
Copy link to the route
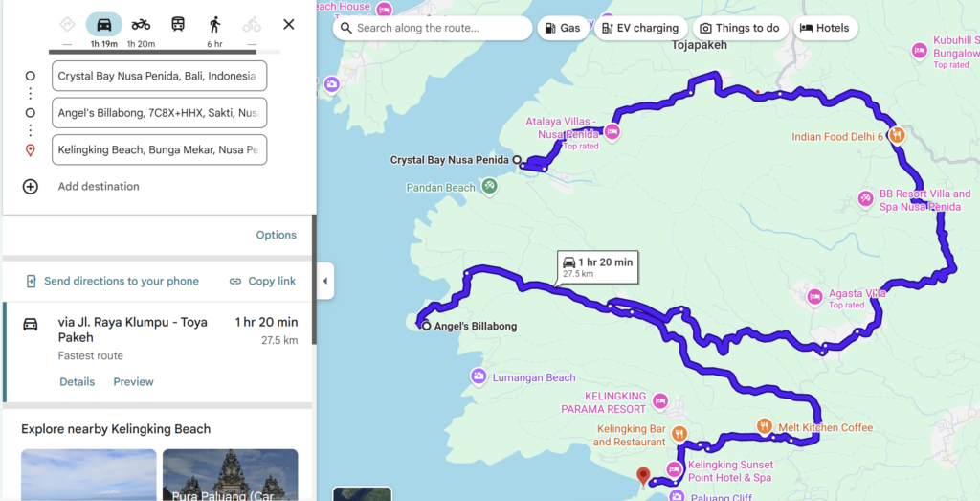click(263, 281)
